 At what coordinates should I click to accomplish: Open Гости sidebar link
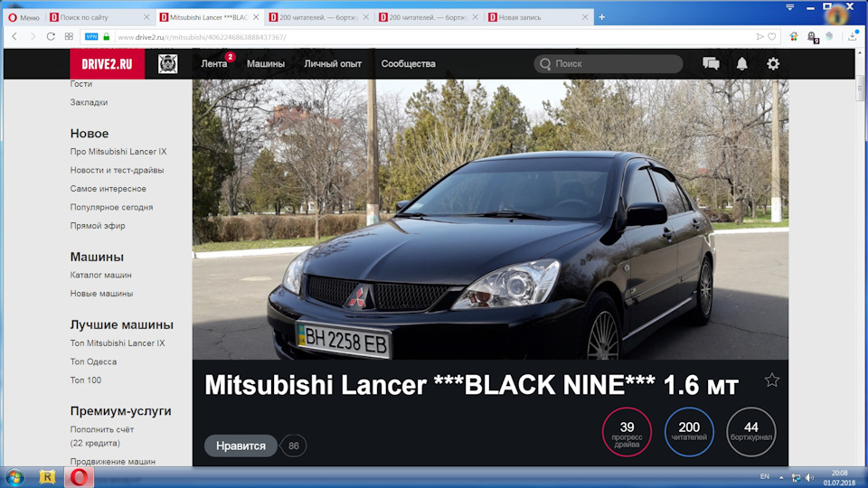[x=81, y=83]
